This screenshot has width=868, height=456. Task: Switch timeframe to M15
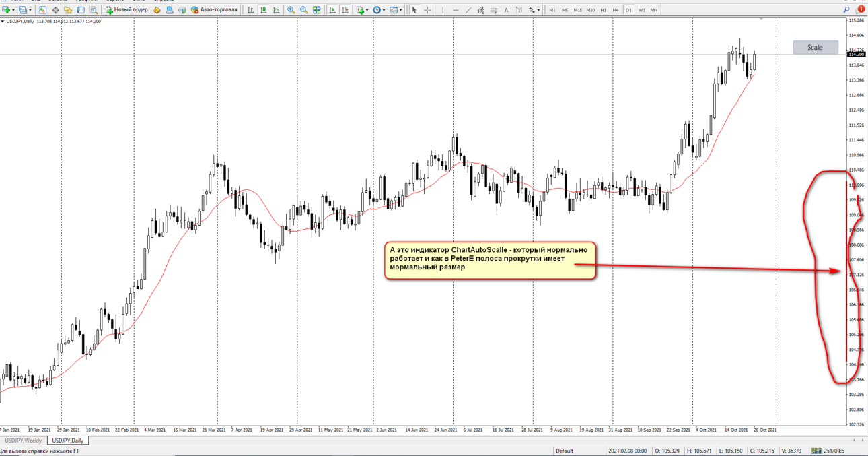(x=578, y=10)
